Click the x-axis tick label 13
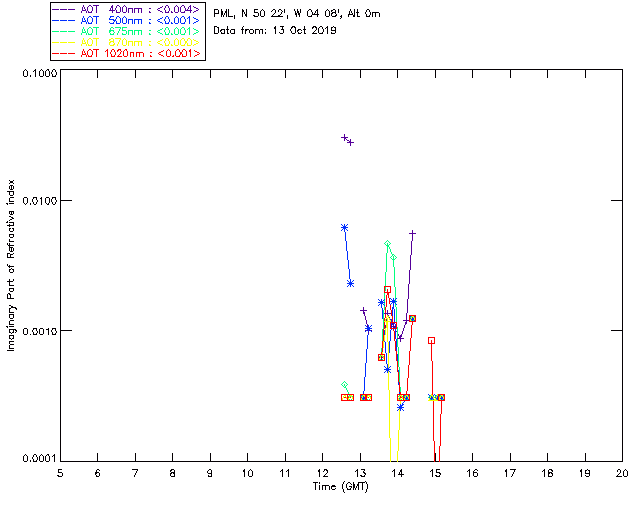The width and height of the screenshot is (640, 512). click(360, 473)
